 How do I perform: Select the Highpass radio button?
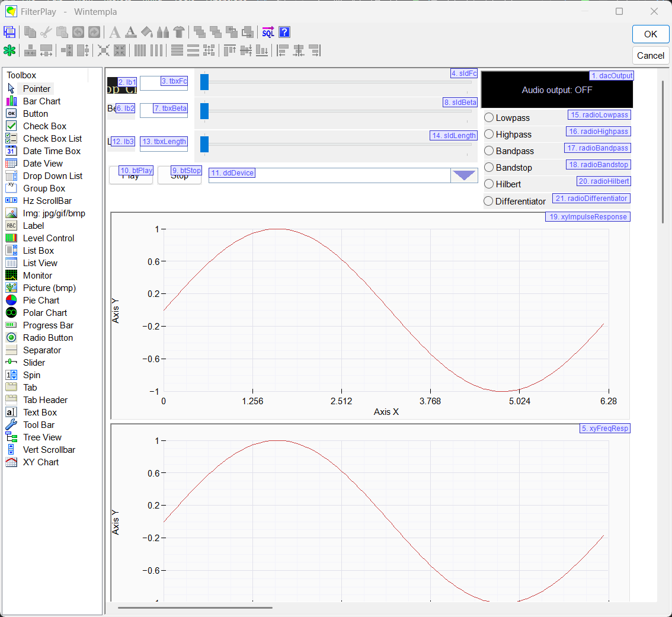click(x=489, y=134)
